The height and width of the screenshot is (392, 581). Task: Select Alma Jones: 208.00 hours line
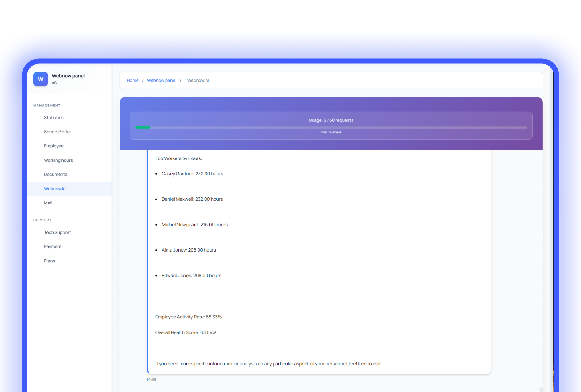189,250
